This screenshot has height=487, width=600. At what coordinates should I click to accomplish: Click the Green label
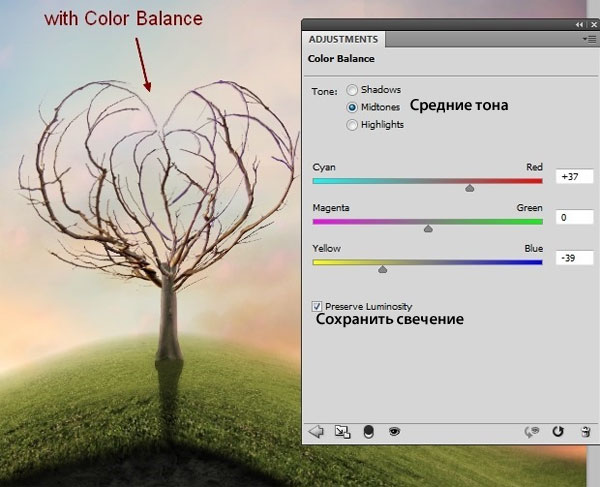tap(530, 208)
